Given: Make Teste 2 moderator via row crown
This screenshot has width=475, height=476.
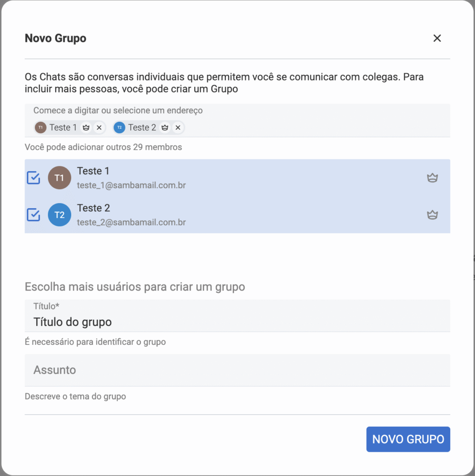Looking at the screenshot, I should [432, 215].
